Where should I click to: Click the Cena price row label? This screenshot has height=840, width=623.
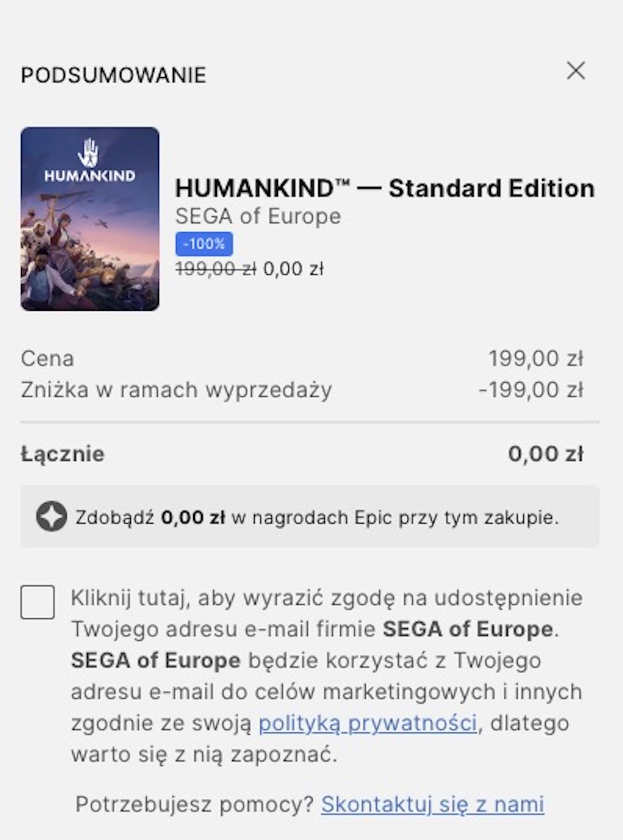point(47,359)
